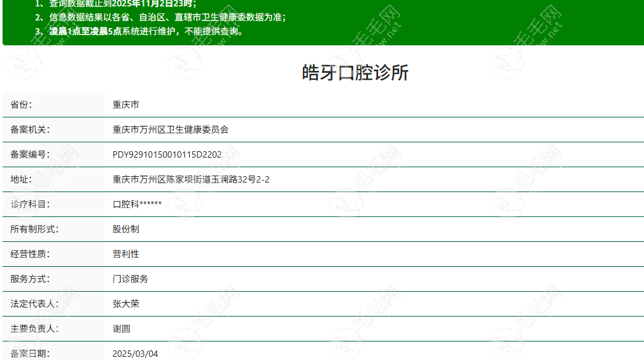
Task: Select the 所有制形式 label
Action: pos(34,229)
